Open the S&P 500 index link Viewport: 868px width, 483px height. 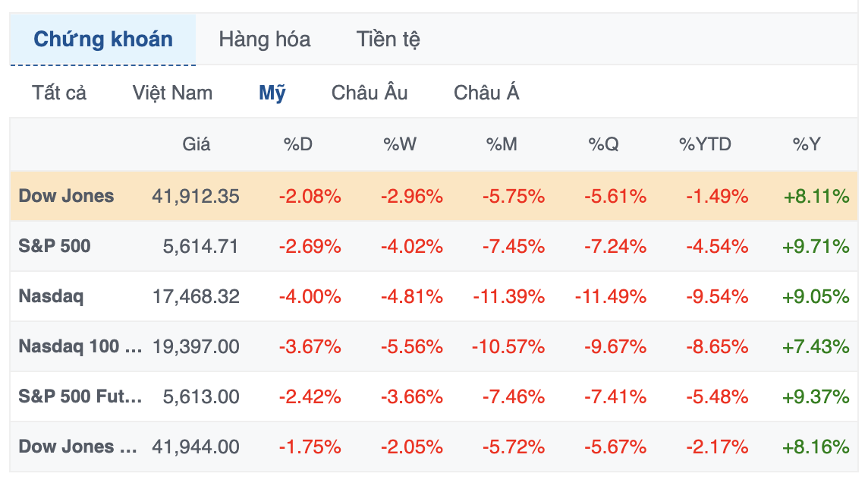(x=55, y=246)
